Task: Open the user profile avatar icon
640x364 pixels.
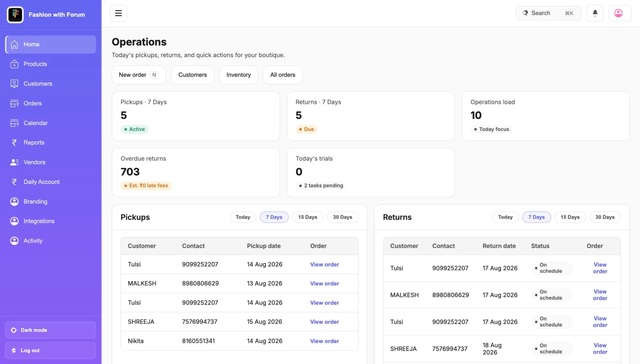Action: click(618, 13)
